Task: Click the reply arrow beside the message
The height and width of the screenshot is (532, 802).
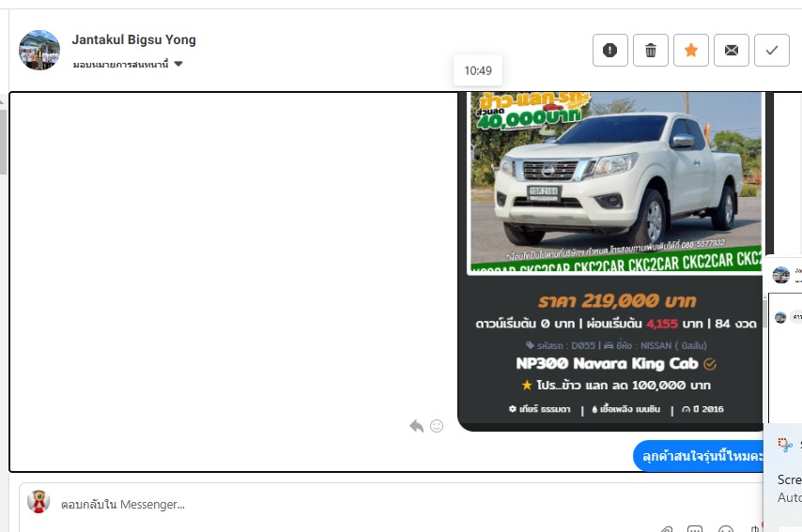Action: click(x=416, y=426)
